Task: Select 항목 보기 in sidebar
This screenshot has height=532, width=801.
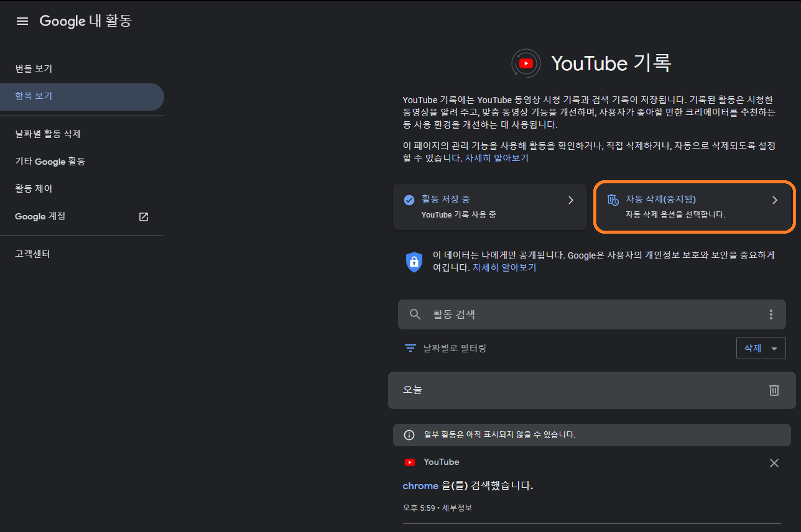Action: pos(82,96)
